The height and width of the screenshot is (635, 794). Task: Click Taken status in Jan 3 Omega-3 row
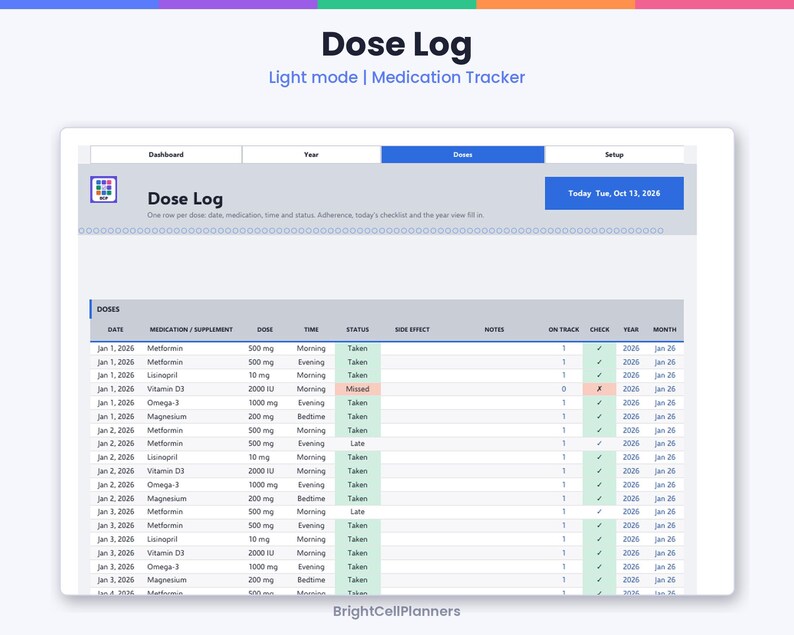click(358, 567)
